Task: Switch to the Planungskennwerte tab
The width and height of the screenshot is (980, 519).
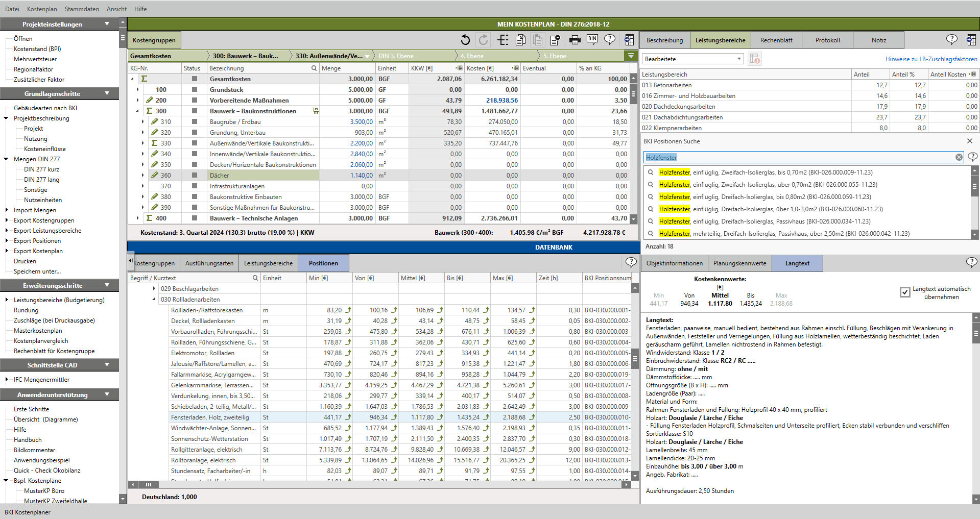Action: point(739,263)
